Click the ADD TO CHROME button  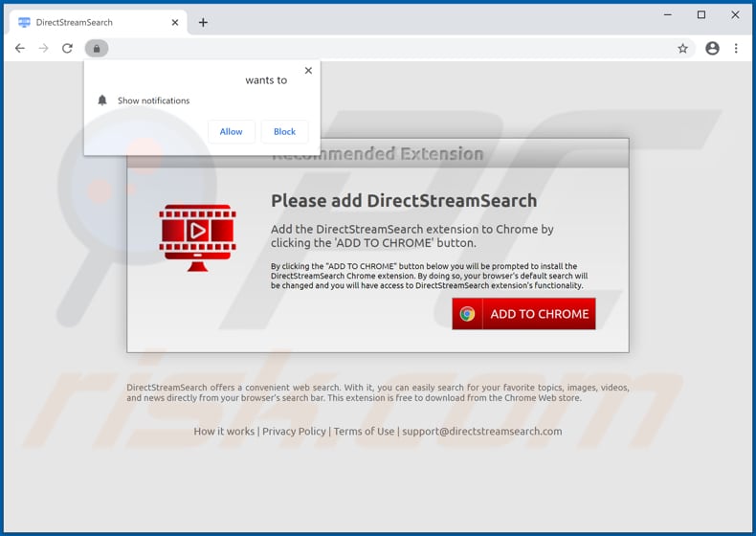pos(523,314)
